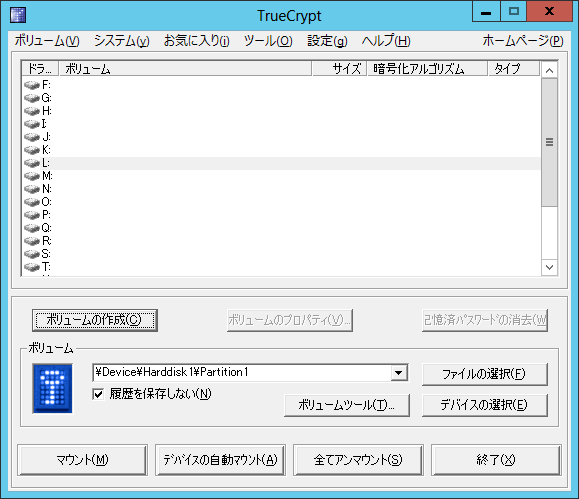Click the drive icon for L:
The width and height of the screenshot is (579, 499).
click(32, 163)
